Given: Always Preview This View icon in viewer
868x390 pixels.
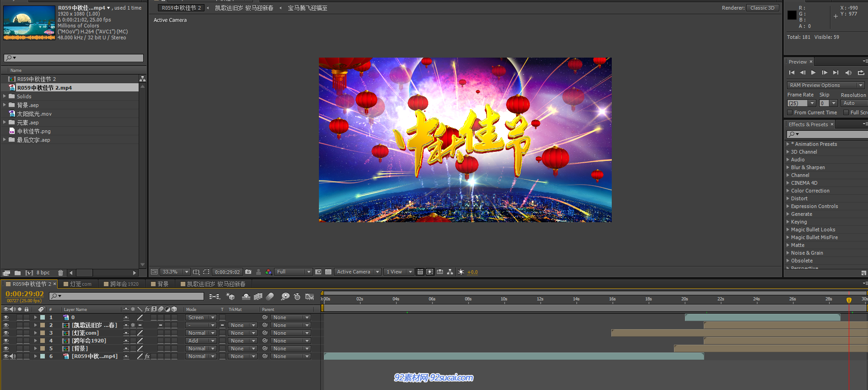Looking at the screenshot, I should tap(154, 272).
